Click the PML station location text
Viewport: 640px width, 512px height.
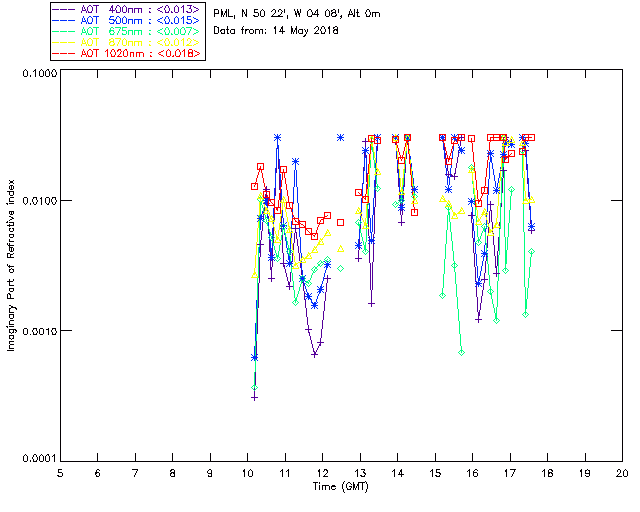[297, 14]
